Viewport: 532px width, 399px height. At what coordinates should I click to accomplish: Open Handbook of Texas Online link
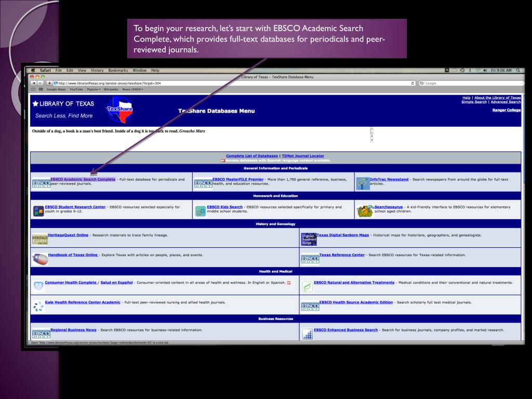pos(73,255)
